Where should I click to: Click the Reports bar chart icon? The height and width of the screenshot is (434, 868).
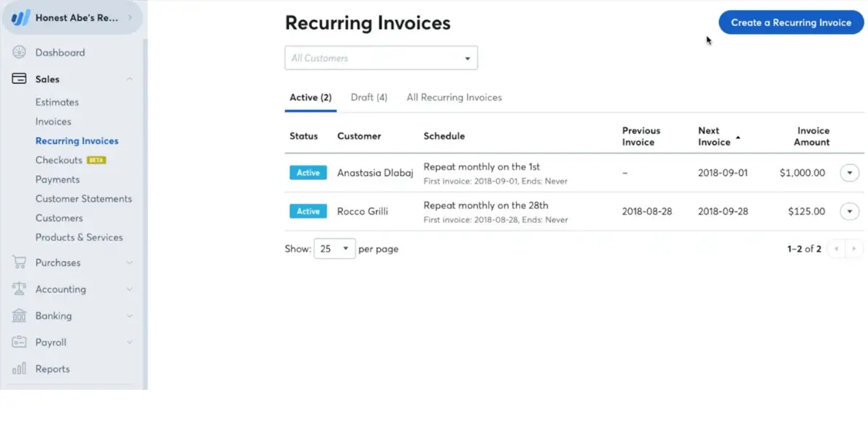[20, 369]
